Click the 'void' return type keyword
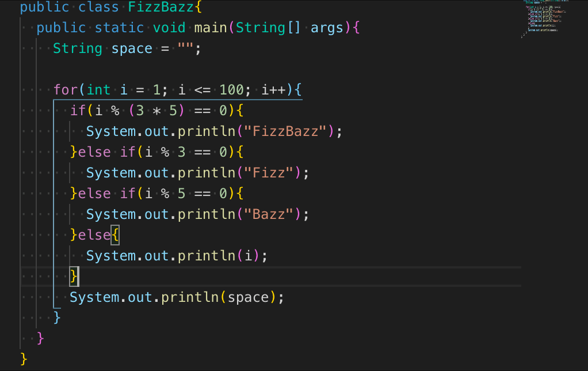This screenshot has width=588, height=371. (169, 28)
